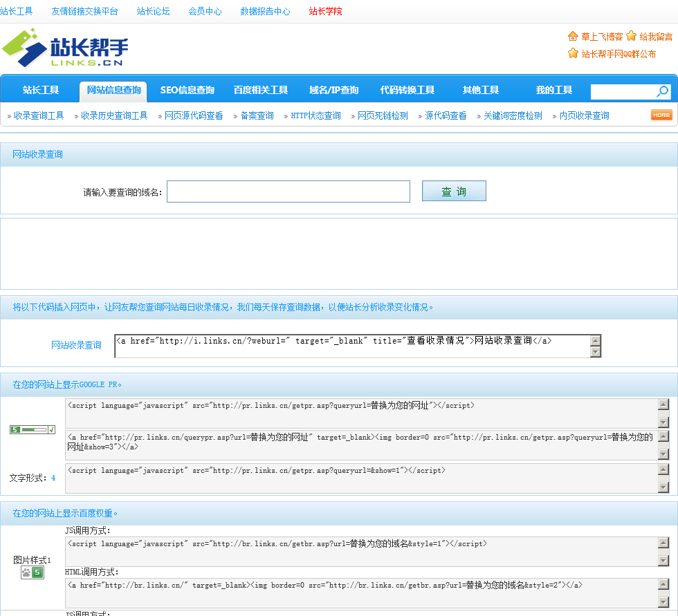678x616 pixels.
Task: Open 收录历史查询工具 link
Action: coord(114,115)
